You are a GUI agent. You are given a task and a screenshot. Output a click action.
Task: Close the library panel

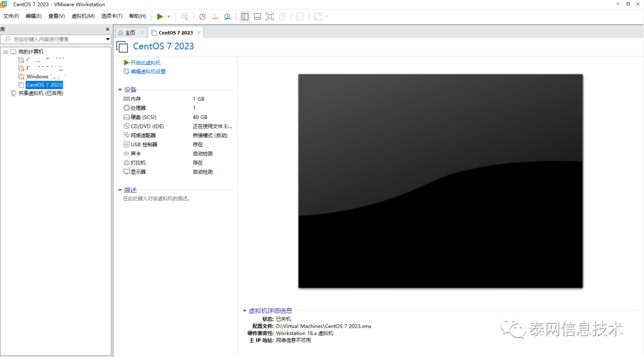coord(107,29)
